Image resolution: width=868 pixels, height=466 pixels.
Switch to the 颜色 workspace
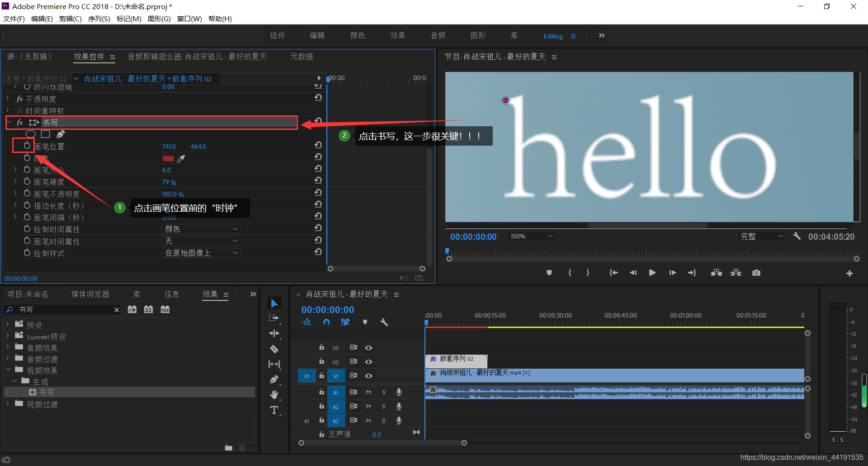[357, 35]
